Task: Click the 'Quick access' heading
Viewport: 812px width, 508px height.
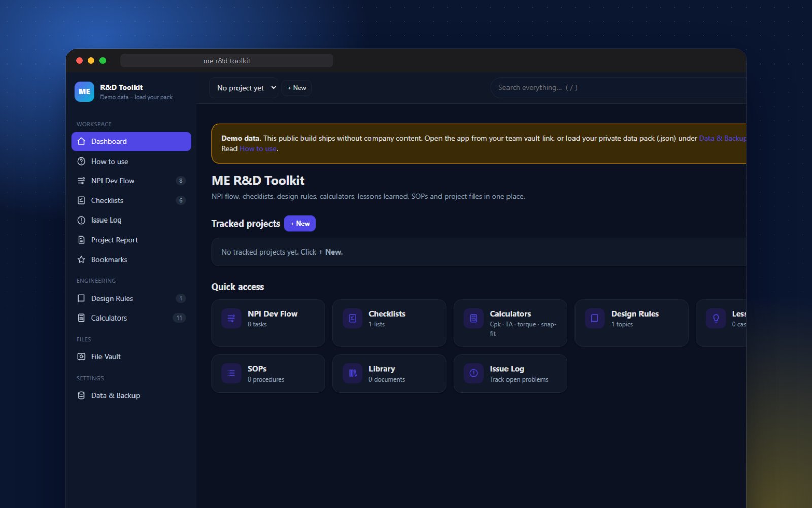Action: pyautogui.click(x=238, y=287)
